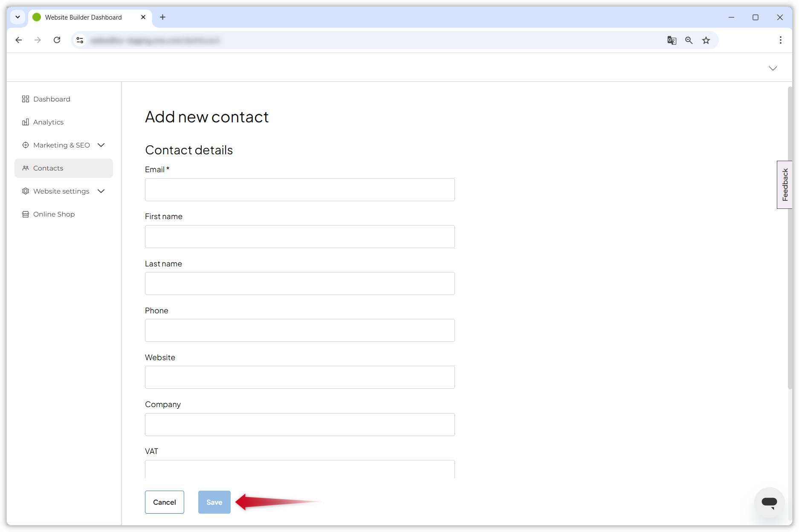
Task: Open the Online Shop section
Action: pos(54,214)
